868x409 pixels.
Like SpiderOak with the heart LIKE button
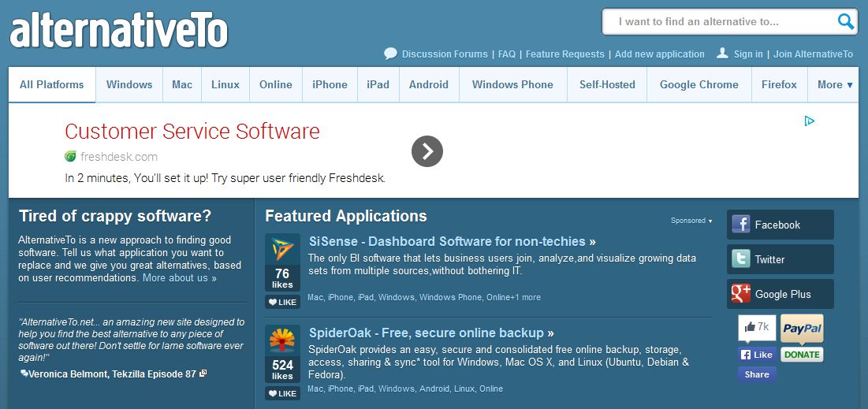click(282, 393)
